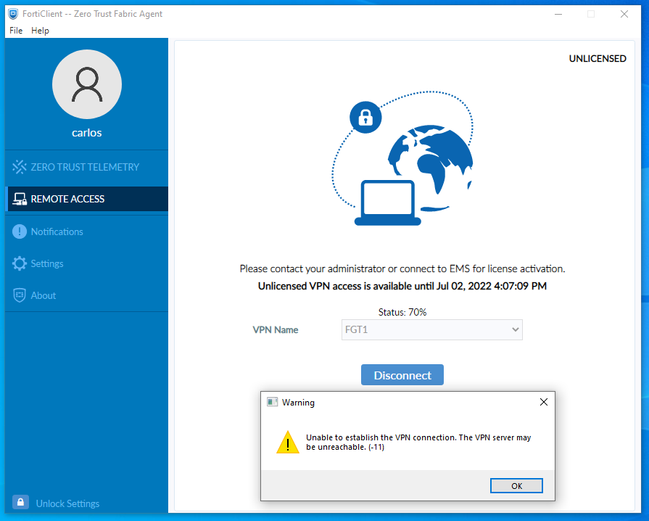Open the Help menu
The image size is (649, 521).
(40, 31)
